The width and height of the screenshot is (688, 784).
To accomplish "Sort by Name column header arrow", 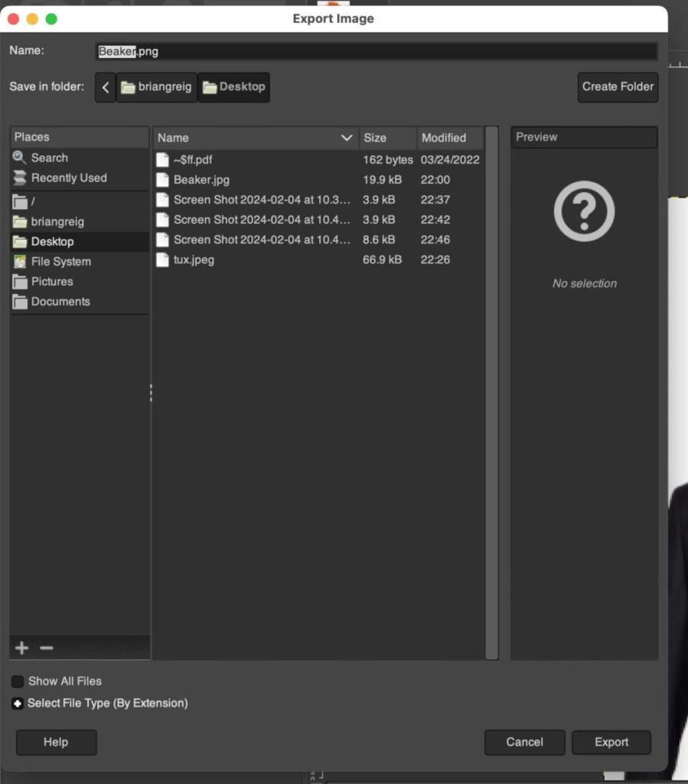I will pos(347,138).
